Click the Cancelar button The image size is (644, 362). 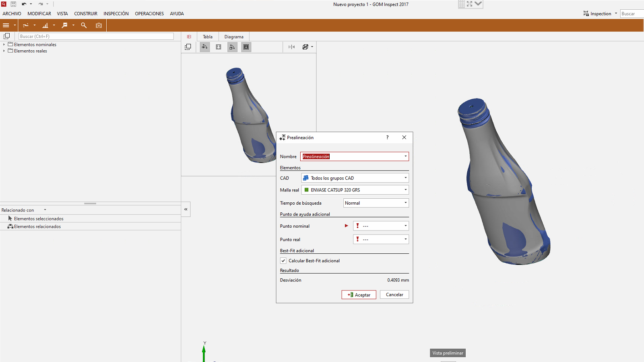pos(394,295)
